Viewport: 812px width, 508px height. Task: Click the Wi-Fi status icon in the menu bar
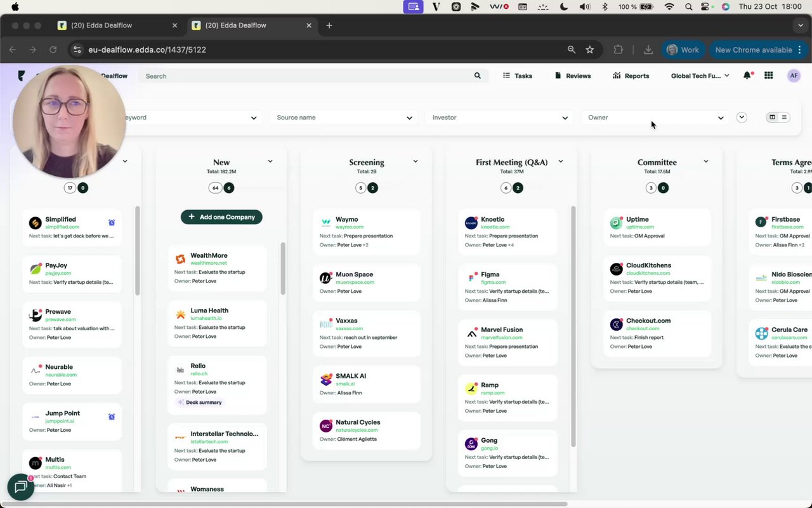coord(669,6)
